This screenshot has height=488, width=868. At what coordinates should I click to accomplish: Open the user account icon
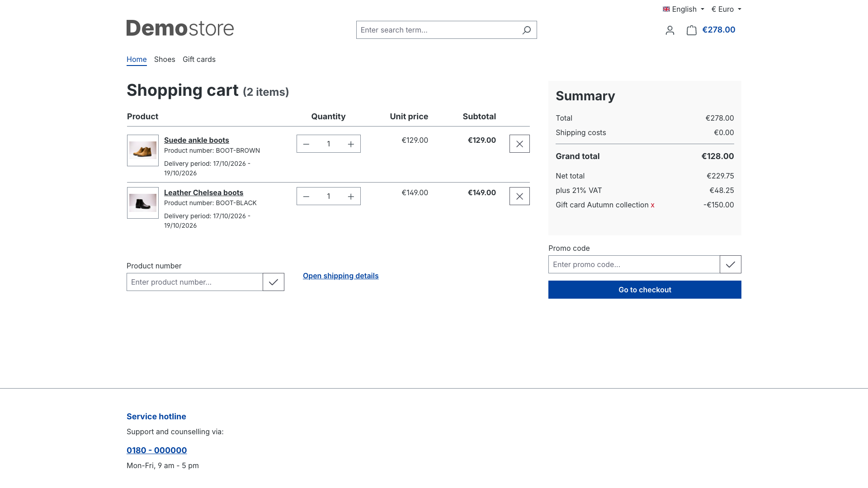click(670, 30)
